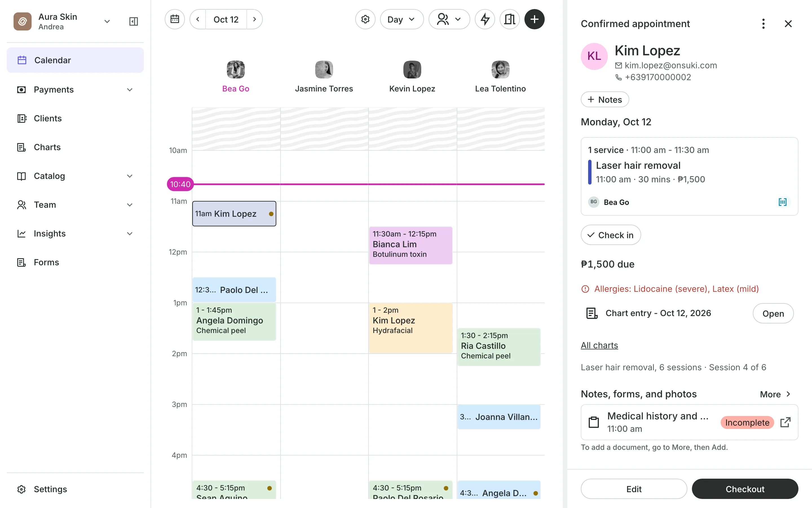Screen dimensions: 812x508
Task: Click the barcode scan icon beside Bea Go
Action: pyautogui.click(x=782, y=202)
